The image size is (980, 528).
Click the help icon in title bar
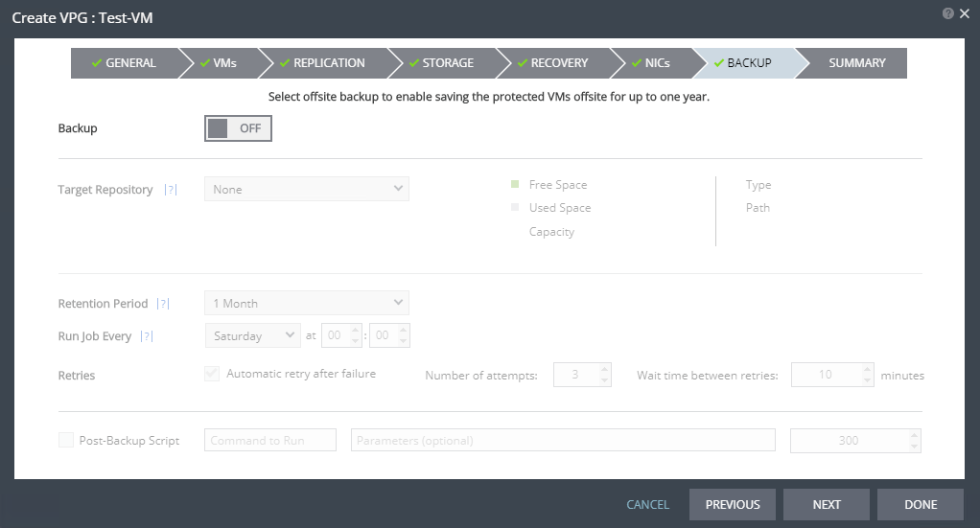tap(947, 13)
